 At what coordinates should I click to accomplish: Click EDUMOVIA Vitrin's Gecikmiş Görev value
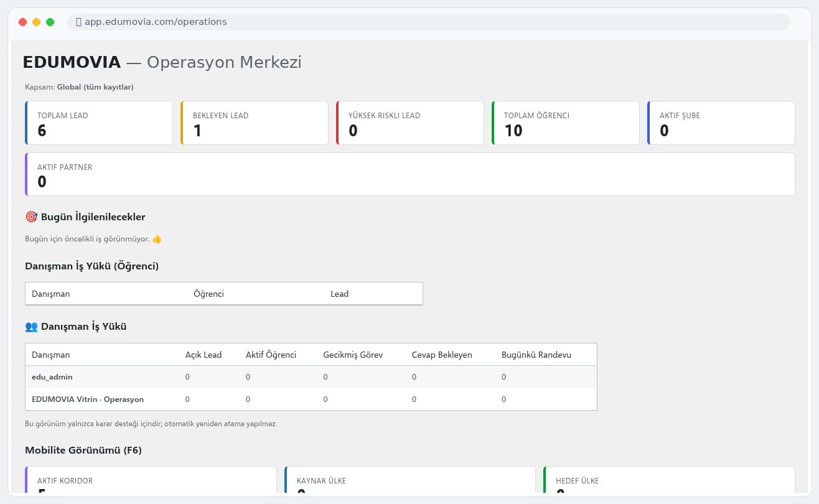325,399
